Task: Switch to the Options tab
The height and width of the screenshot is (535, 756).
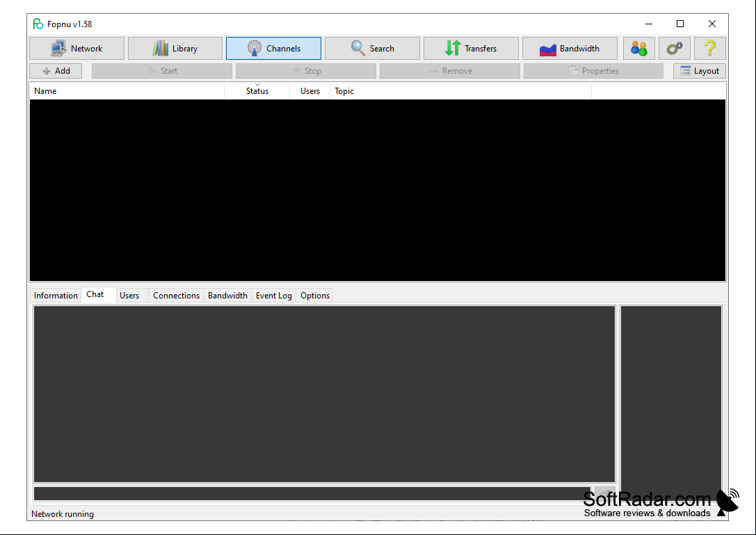Action: tap(315, 295)
